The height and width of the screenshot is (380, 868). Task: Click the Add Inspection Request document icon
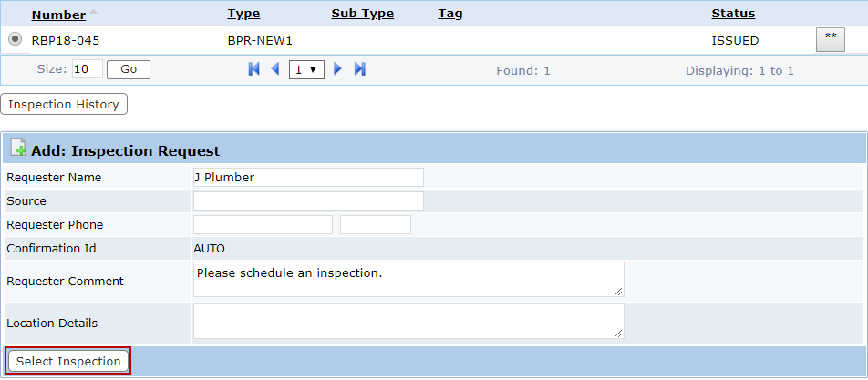point(18,149)
